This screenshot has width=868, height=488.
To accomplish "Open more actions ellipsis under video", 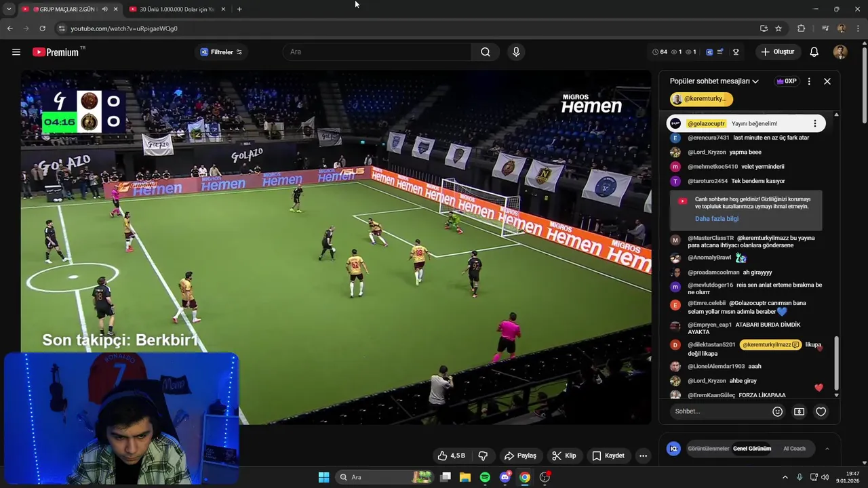I will pos(644,455).
